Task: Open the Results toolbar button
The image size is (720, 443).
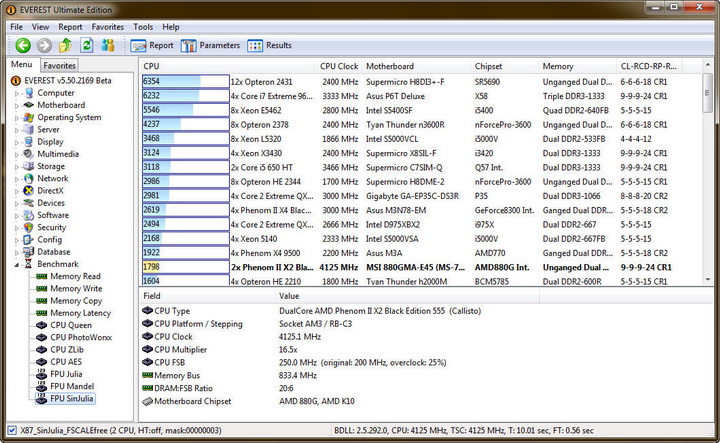Action: point(270,45)
